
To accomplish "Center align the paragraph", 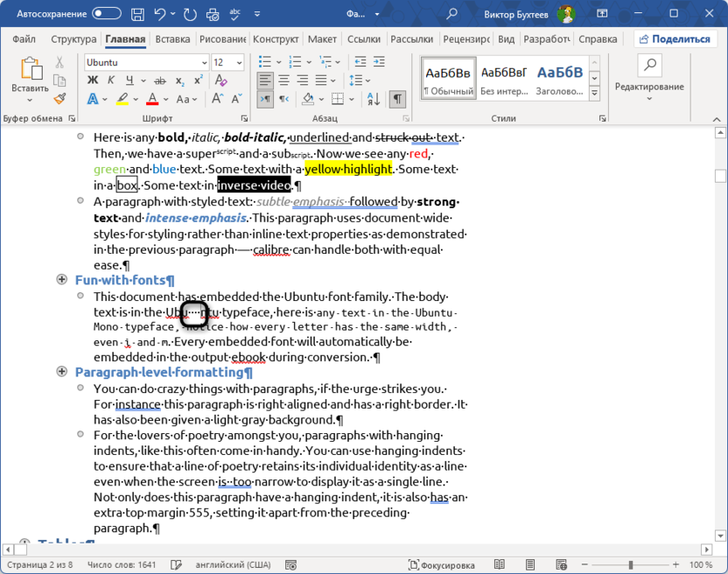I will point(283,80).
